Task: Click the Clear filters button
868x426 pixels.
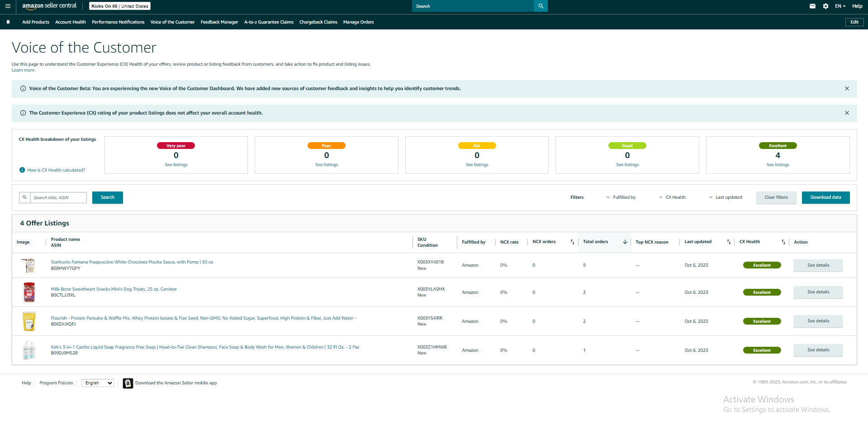Action: click(x=776, y=197)
